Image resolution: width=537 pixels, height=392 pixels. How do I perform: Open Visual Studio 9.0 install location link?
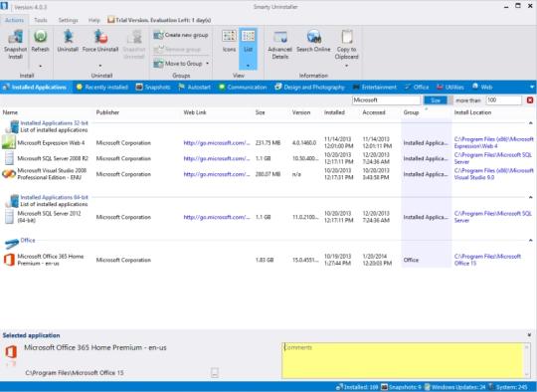pyautogui.click(x=493, y=174)
